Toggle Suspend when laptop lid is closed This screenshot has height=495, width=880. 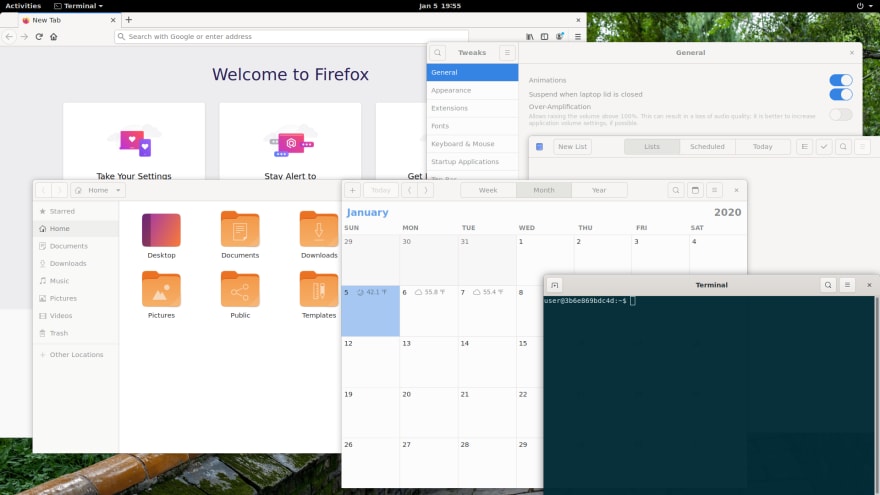click(x=841, y=94)
